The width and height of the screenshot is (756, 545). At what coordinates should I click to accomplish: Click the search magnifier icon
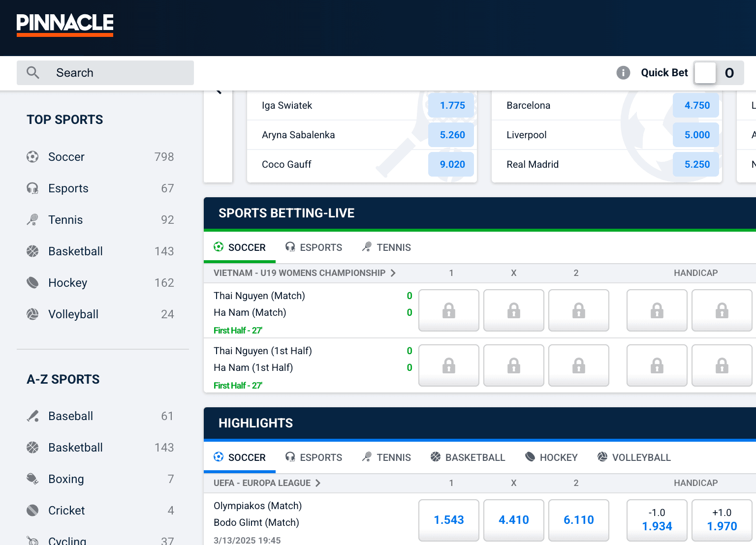click(x=33, y=73)
